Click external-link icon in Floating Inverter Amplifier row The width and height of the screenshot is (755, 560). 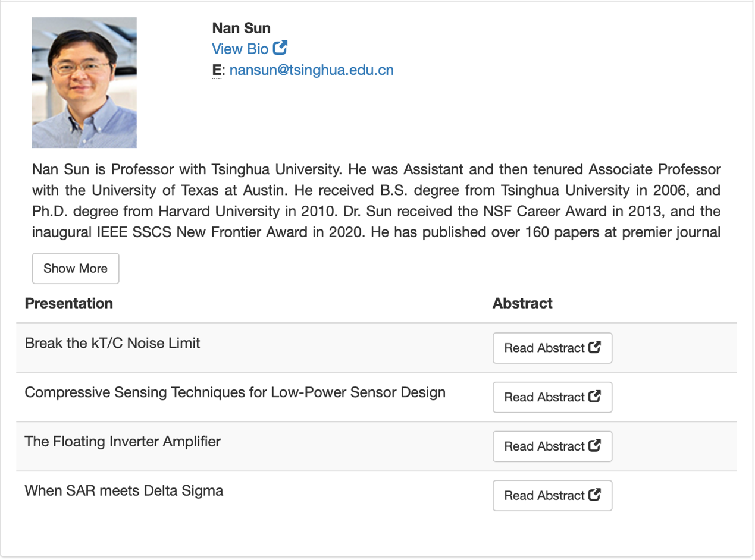coord(594,446)
